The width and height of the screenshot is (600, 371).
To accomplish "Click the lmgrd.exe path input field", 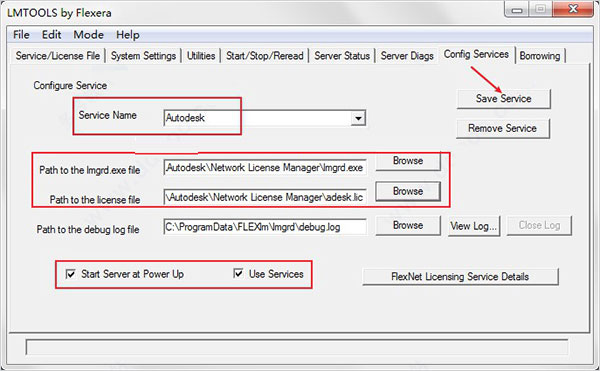I will click(x=265, y=168).
